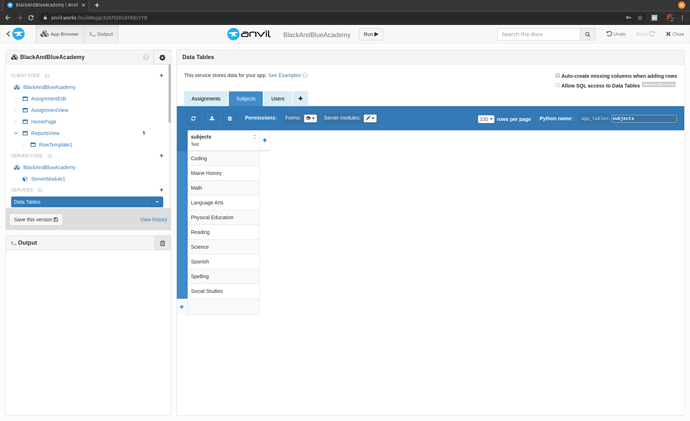This screenshot has height=421, width=690.
Task: View the version history
Action: tap(153, 220)
